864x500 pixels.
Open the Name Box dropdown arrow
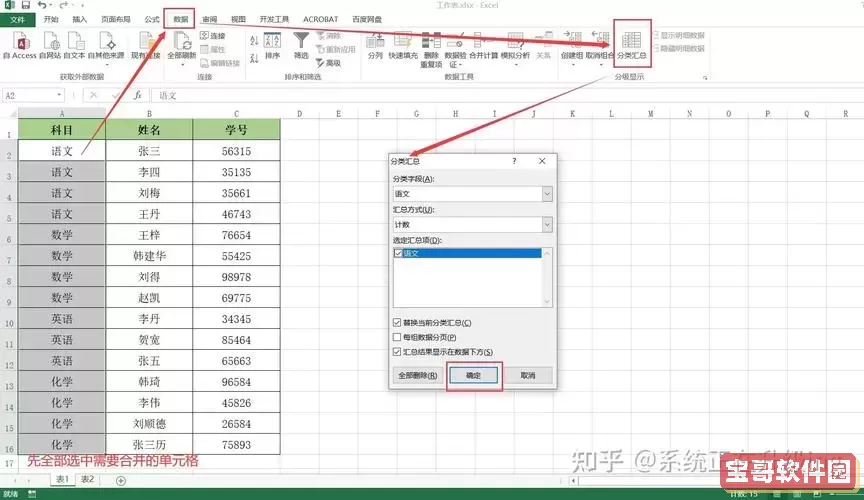click(x=59, y=95)
